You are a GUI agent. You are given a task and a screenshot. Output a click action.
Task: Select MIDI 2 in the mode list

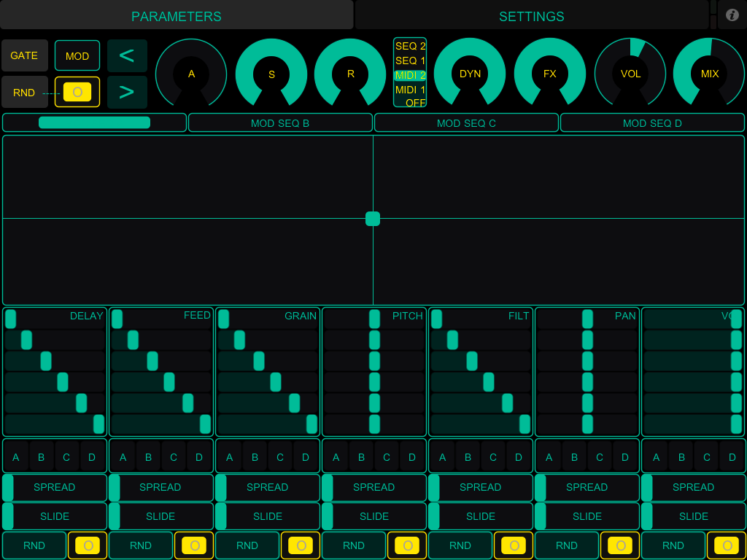coord(410,75)
